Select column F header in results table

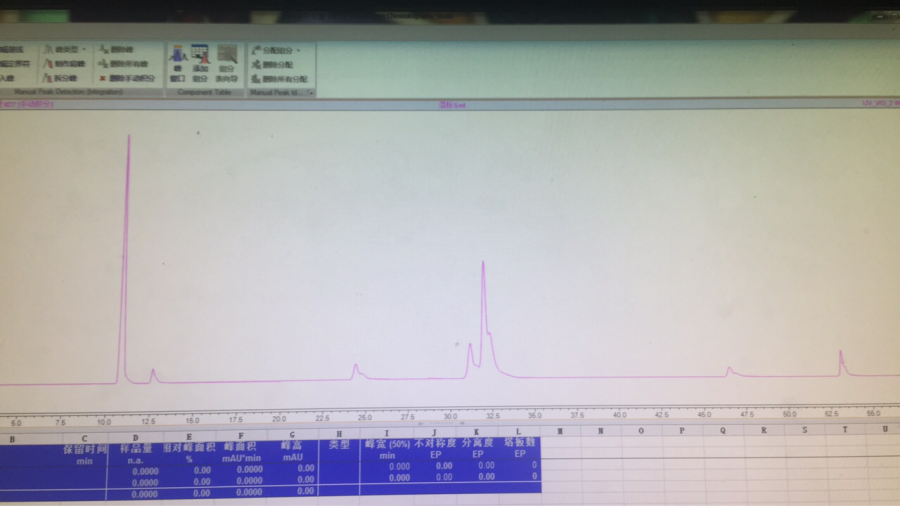click(240, 436)
